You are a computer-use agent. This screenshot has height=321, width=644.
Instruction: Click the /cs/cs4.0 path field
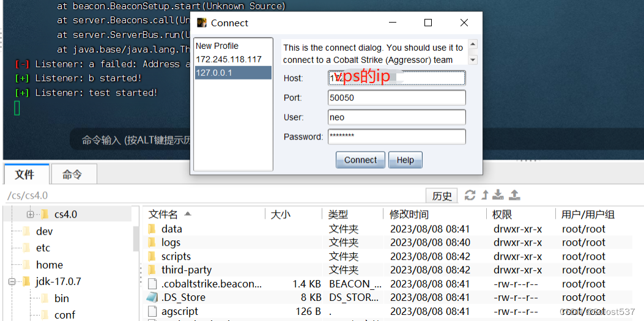point(213,196)
